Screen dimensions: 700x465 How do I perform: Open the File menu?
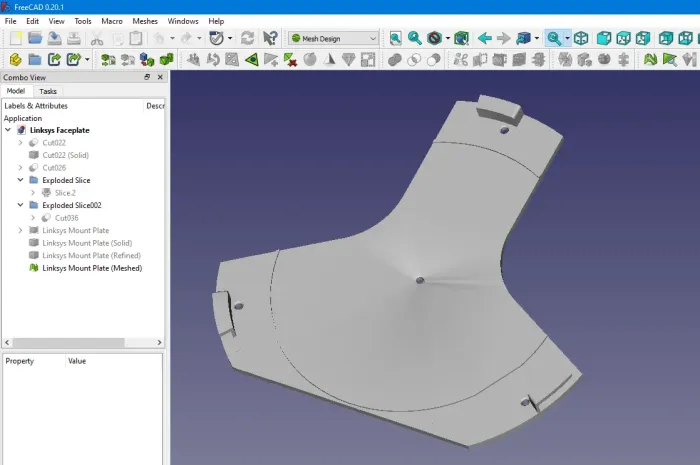coord(10,21)
